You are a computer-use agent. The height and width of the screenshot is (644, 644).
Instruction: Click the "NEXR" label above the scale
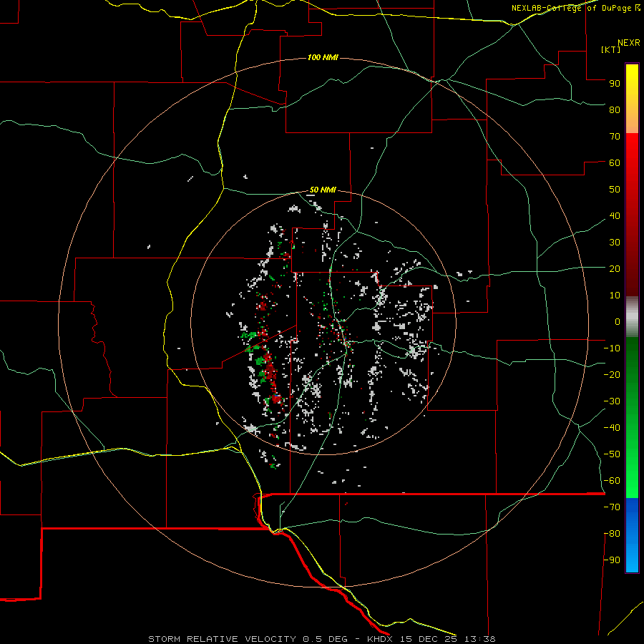pos(629,43)
